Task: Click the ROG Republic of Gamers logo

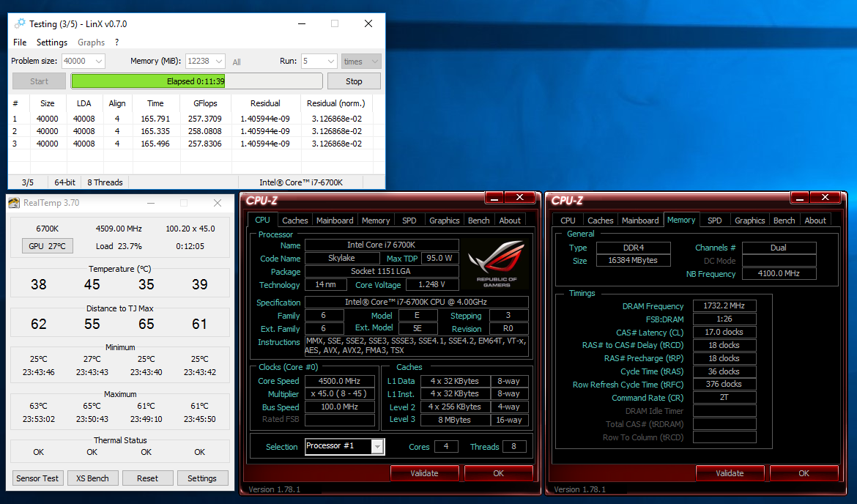Action: click(x=497, y=264)
